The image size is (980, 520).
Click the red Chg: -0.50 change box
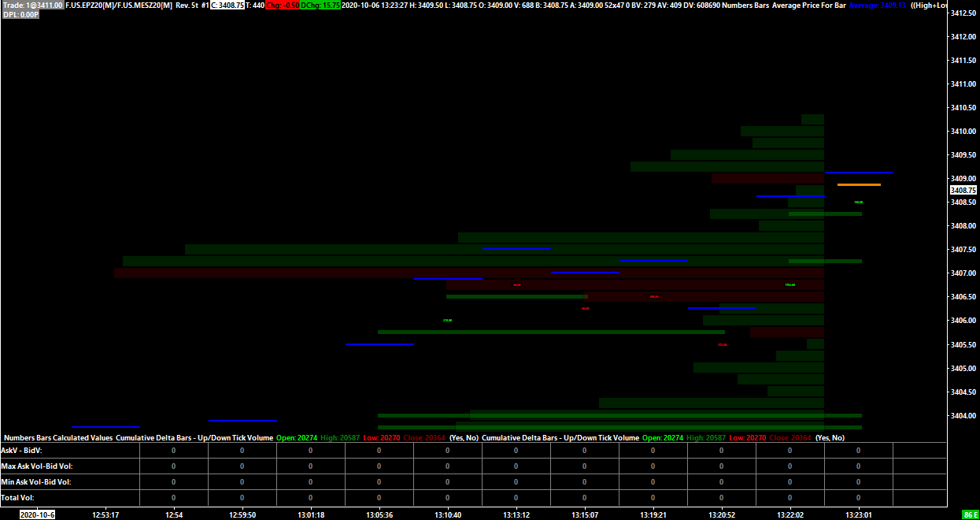pyautogui.click(x=283, y=5)
